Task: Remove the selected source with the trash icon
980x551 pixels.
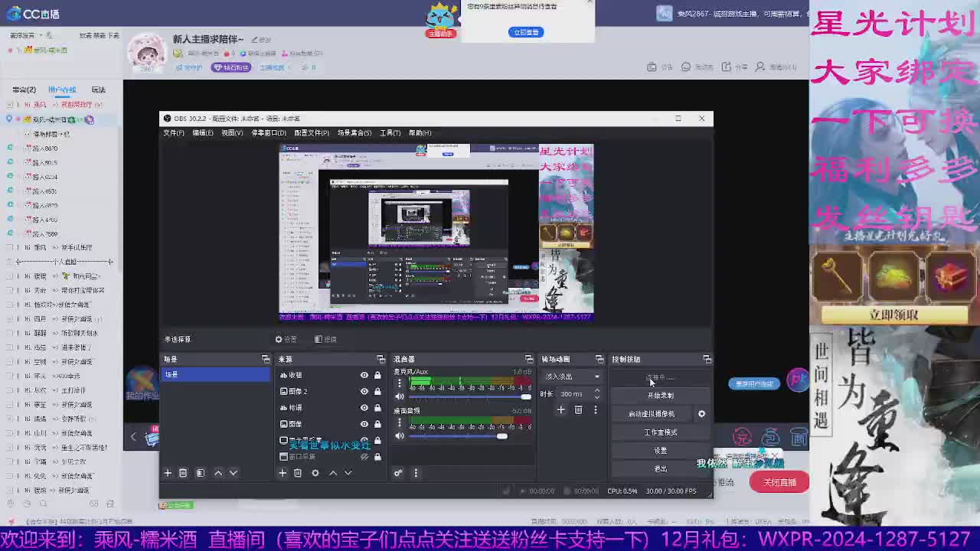Action: pos(298,473)
